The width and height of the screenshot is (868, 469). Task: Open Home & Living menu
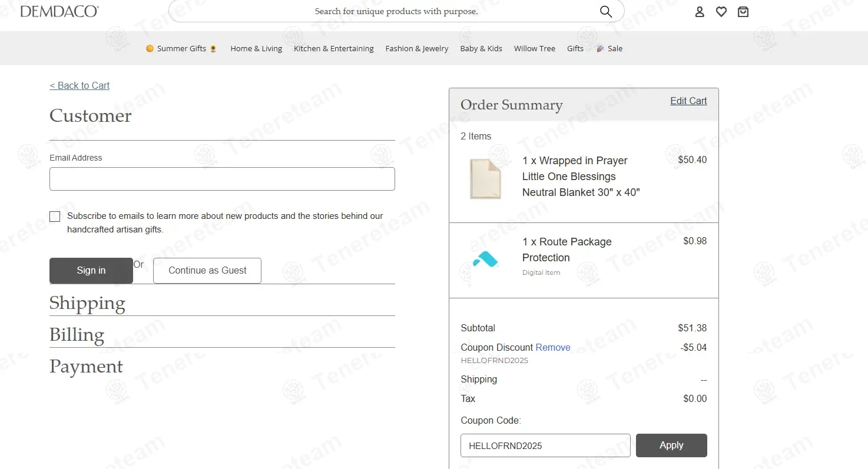256,49
